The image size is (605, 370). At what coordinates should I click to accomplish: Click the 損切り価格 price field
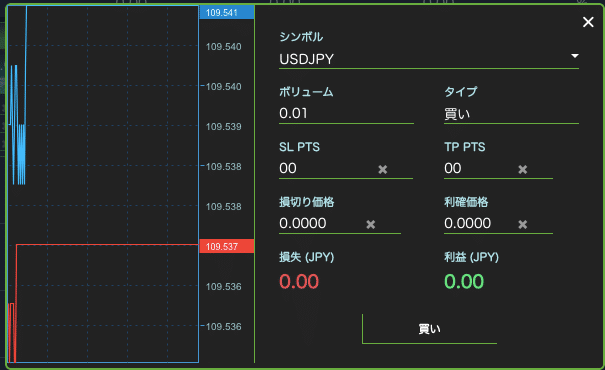(320, 223)
